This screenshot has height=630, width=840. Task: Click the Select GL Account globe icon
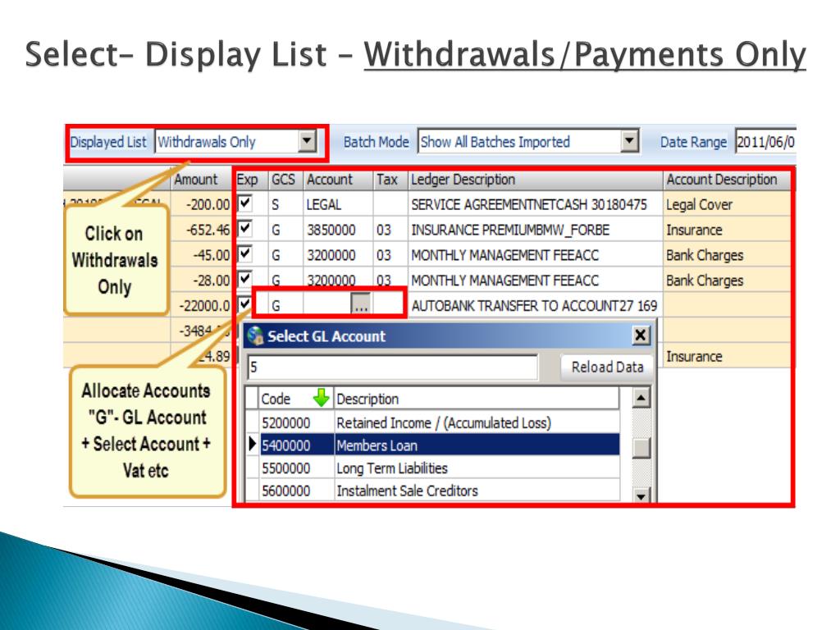[255, 336]
